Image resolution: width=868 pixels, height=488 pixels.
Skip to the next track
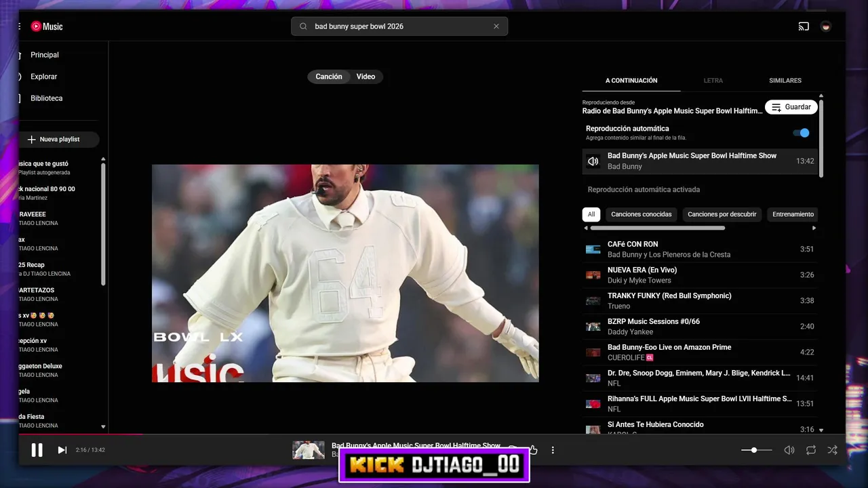[62, 450]
